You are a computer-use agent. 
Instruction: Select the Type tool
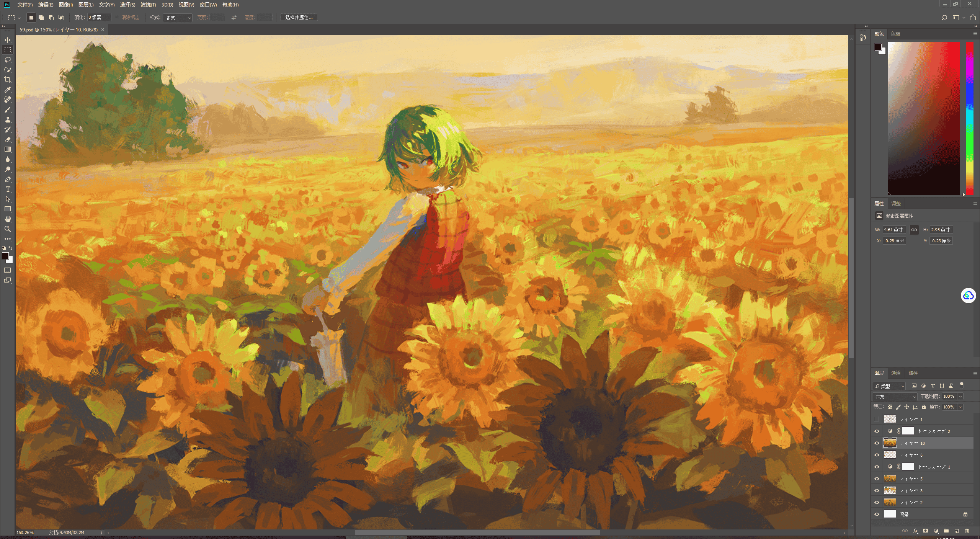(8, 189)
